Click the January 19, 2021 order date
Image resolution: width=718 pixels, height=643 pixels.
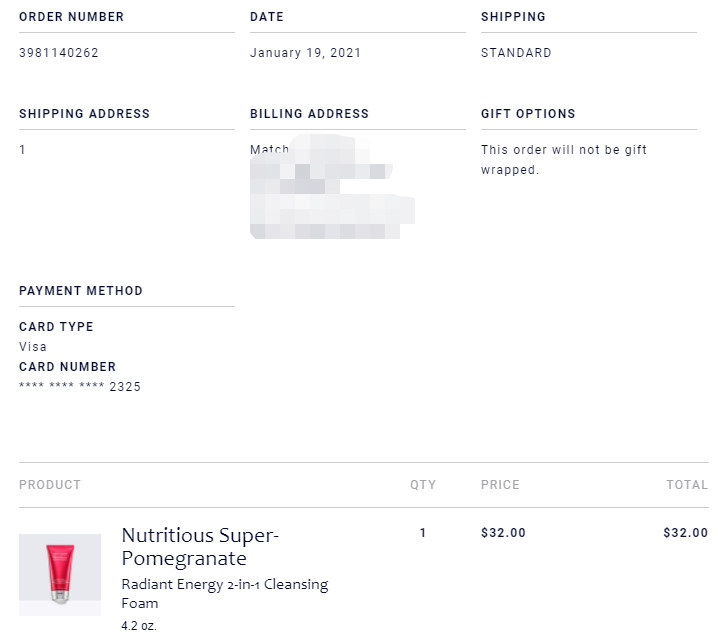click(305, 53)
